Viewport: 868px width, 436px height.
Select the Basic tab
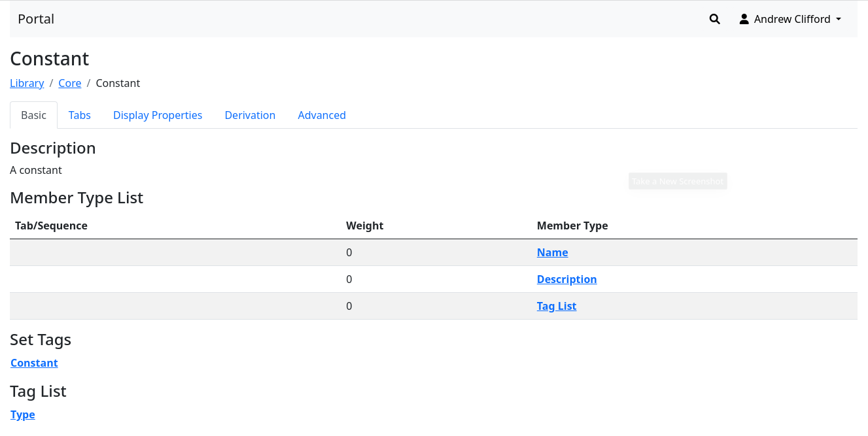33,115
